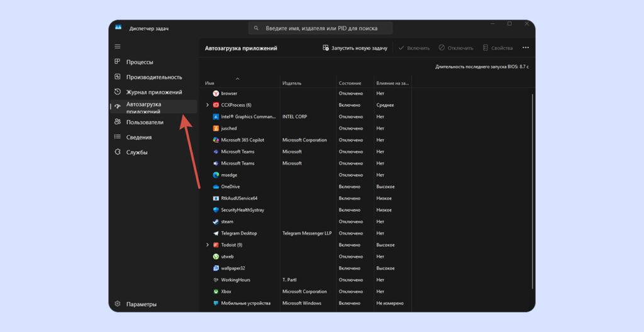
Task: Click the Мобильные устройства icon
Action: [216, 303]
